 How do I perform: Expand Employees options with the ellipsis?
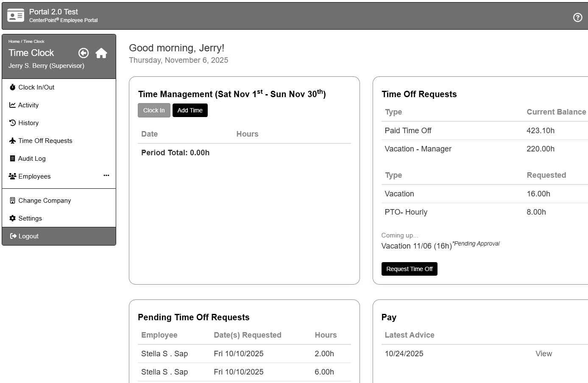tap(106, 175)
